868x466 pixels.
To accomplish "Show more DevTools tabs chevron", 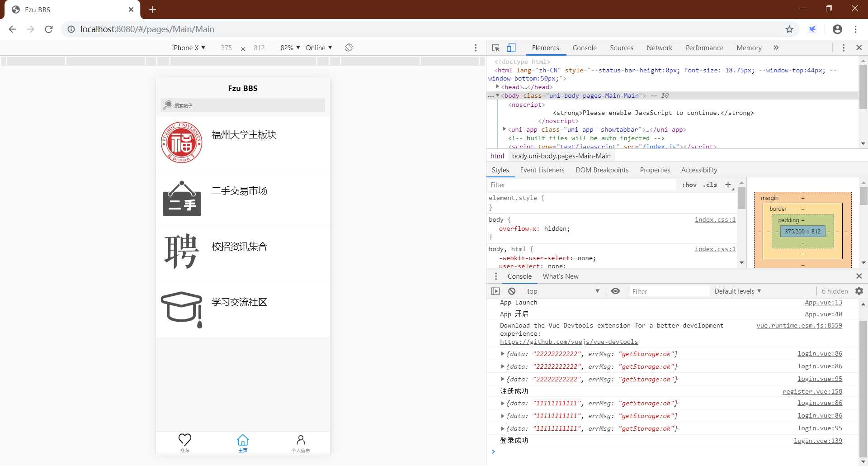I will tap(776, 48).
